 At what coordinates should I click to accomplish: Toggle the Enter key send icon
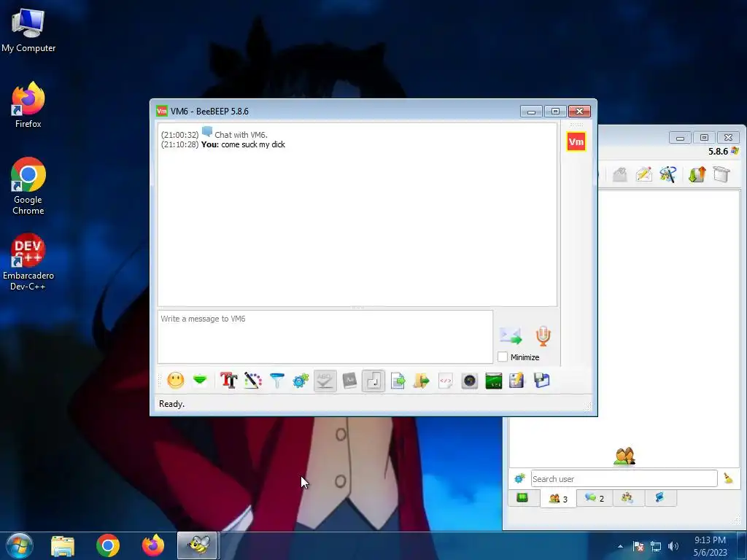point(373,381)
